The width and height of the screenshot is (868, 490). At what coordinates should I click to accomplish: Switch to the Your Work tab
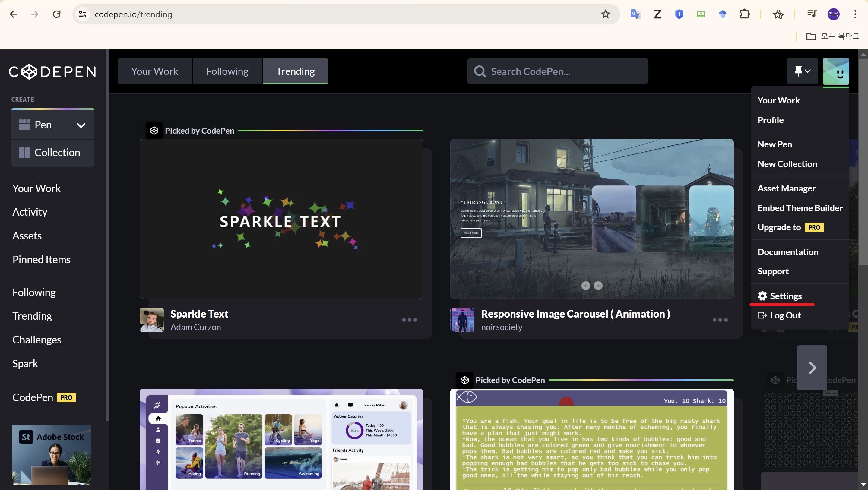coord(155,71)
